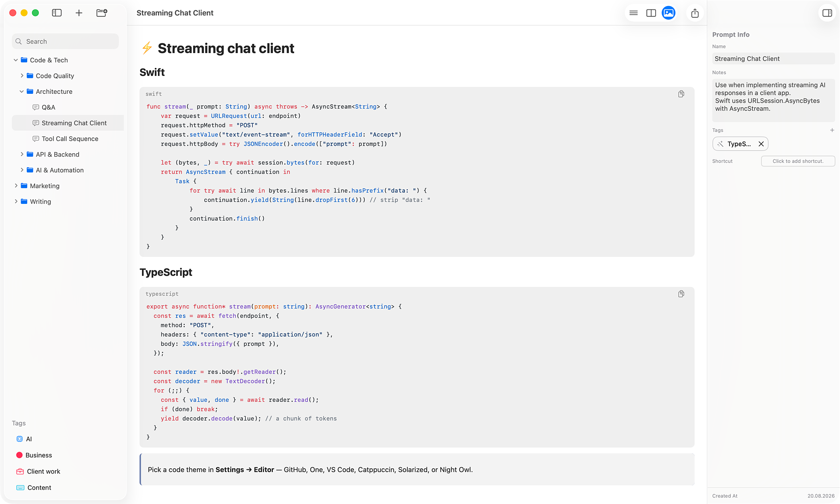The image size is (840, 504).
Task: Click the lightning bolt title icon
Action: tap(147, 48)
